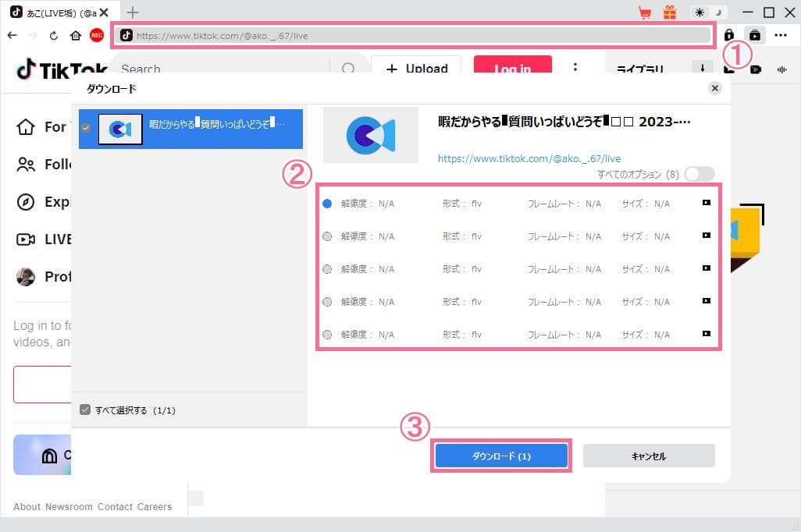Image resolution: width=801 pixels, height=532 pixels.
Task: Open the three-dot more menu in toolbar
Action: 781,35
